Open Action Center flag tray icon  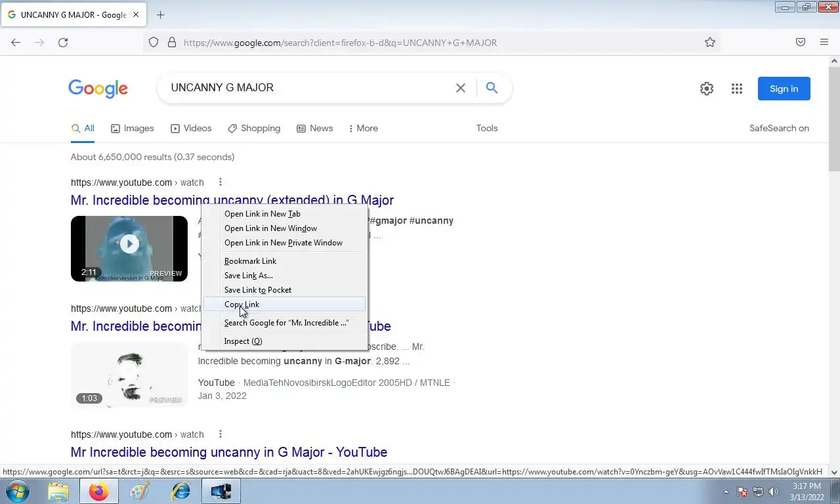[742, 492]
